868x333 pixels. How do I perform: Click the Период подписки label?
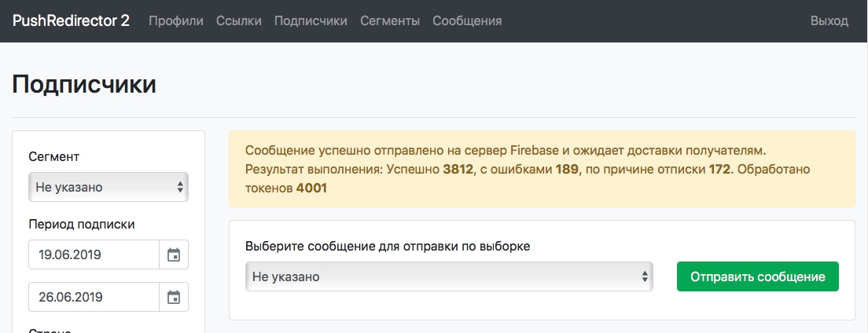pyautogui.click(x=82, y=224)
